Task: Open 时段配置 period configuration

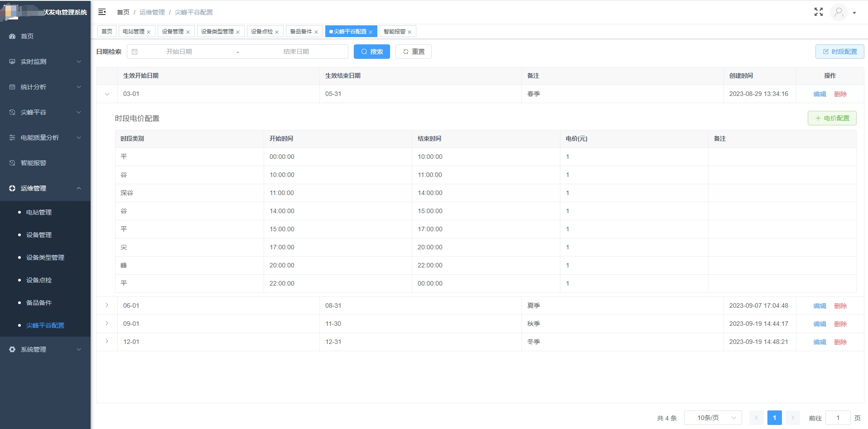Action: [x=839, y=52]
